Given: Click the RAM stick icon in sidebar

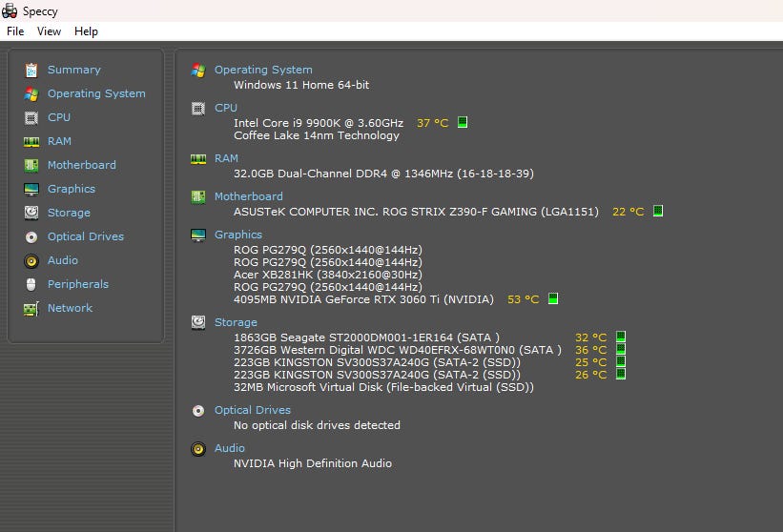Looking at the screenshot, I should pos(31,142).
